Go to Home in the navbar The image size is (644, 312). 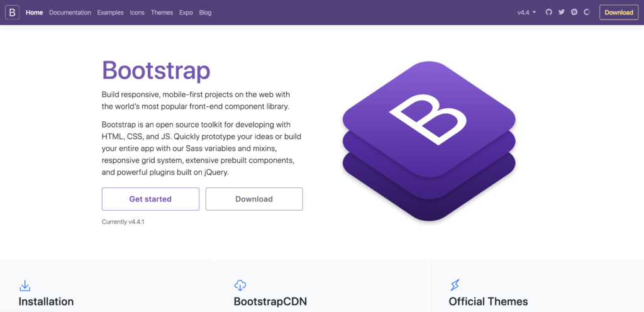click(x=35, y=13)
